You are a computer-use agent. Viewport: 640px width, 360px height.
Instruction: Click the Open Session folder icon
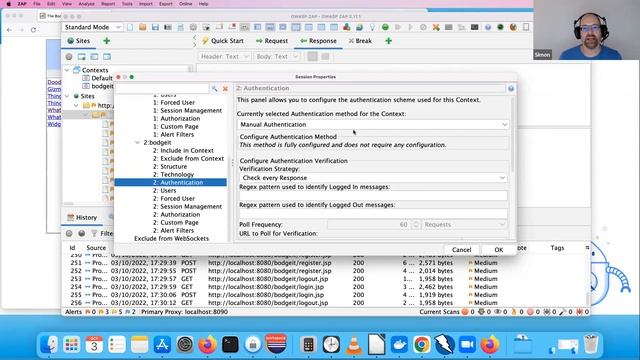click(142, 27)
